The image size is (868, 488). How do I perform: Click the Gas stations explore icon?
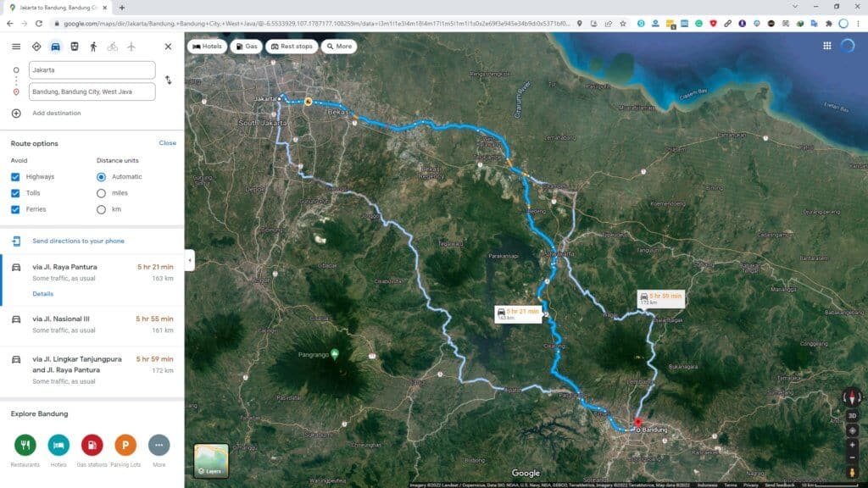pyautogui.click(x=92, y=445)
